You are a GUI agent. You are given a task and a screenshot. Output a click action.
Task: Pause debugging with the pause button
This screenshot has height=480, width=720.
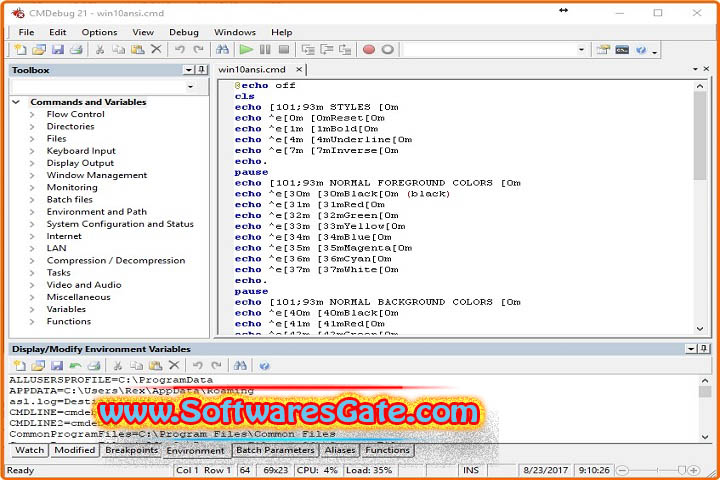click(x=265, y=50)
